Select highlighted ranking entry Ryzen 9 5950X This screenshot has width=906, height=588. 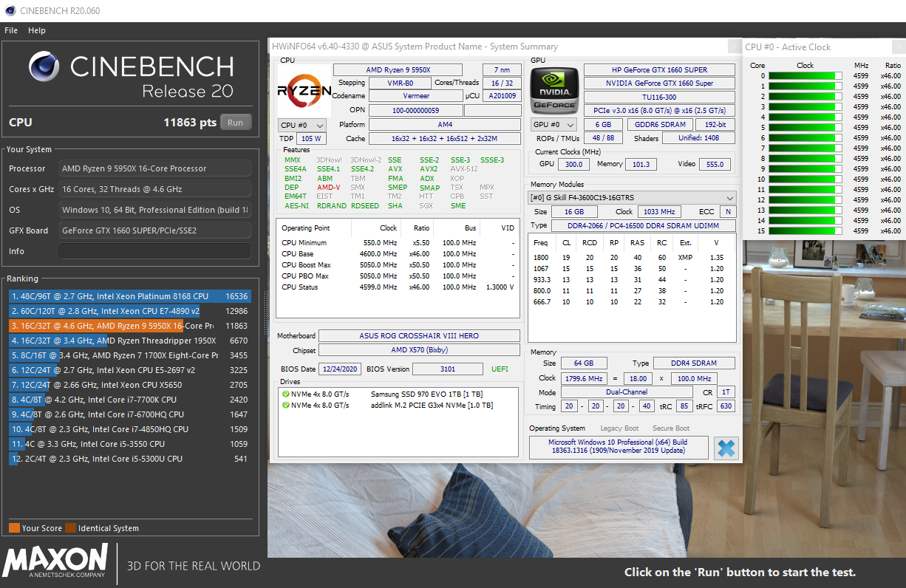coord(130,326)
